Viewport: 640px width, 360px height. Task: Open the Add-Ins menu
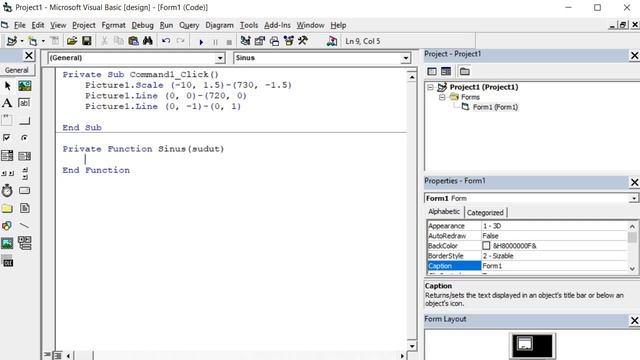click(277, 25)
